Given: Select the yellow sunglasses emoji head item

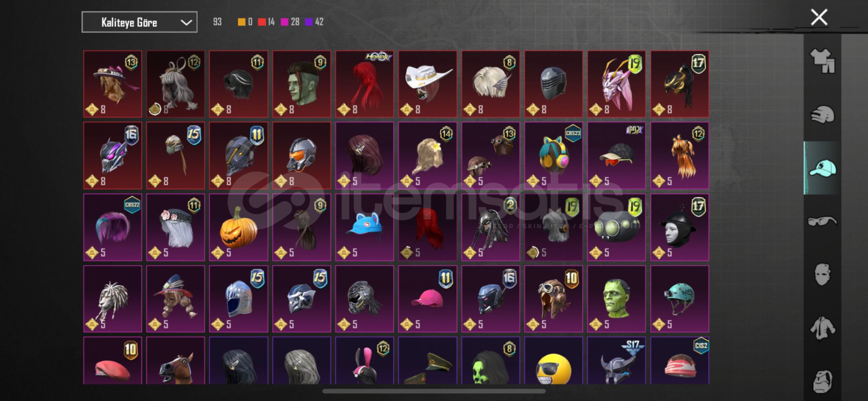Looking at the screenshot, I should [553, 361].
